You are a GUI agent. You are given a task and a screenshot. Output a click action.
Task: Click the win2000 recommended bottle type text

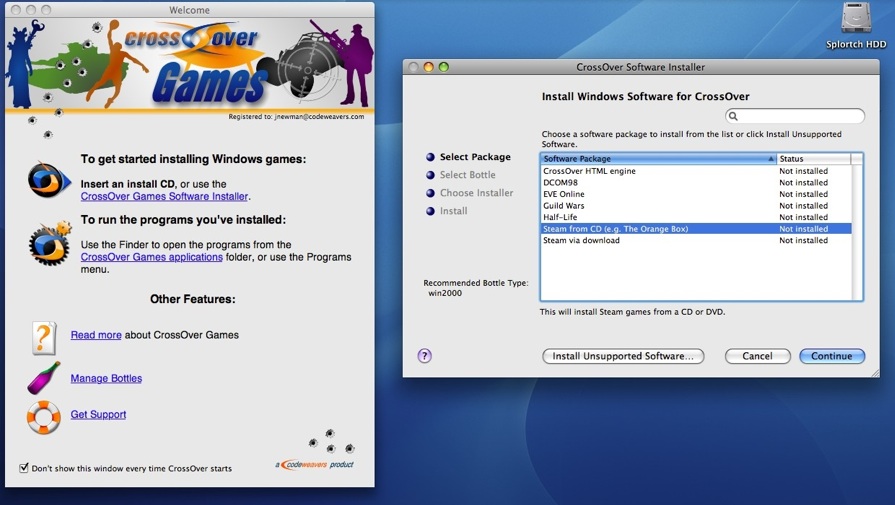click(x=445, y=293)
